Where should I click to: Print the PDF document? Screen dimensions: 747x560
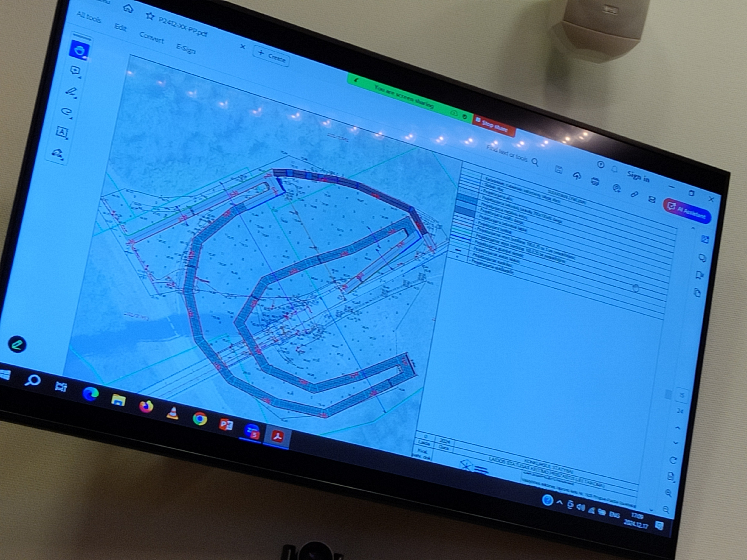595,181
